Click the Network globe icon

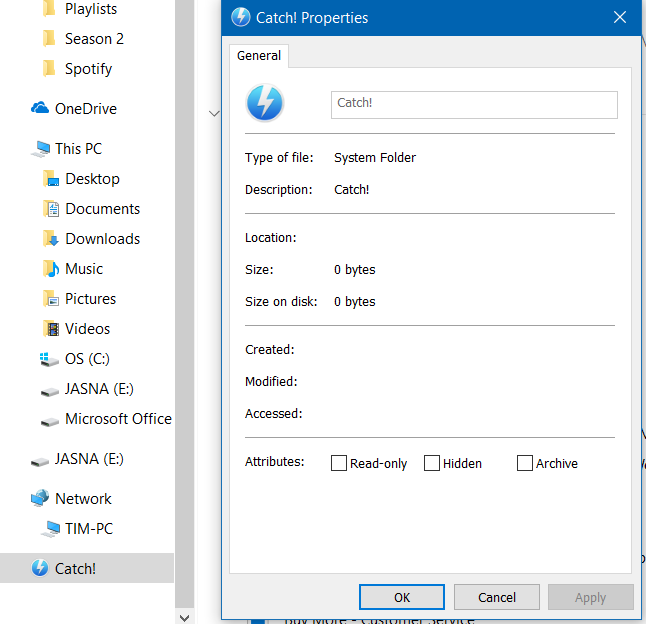click(40, 498)
